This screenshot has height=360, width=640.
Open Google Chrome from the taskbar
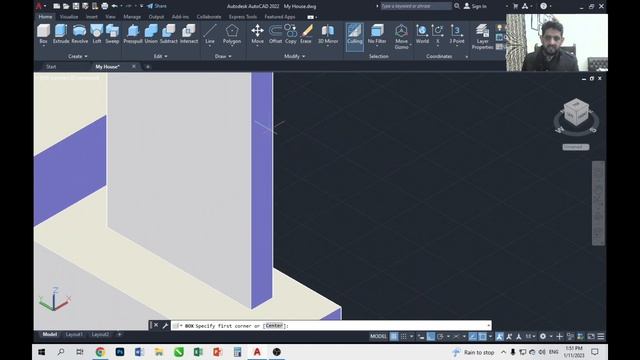click(100, 352)
